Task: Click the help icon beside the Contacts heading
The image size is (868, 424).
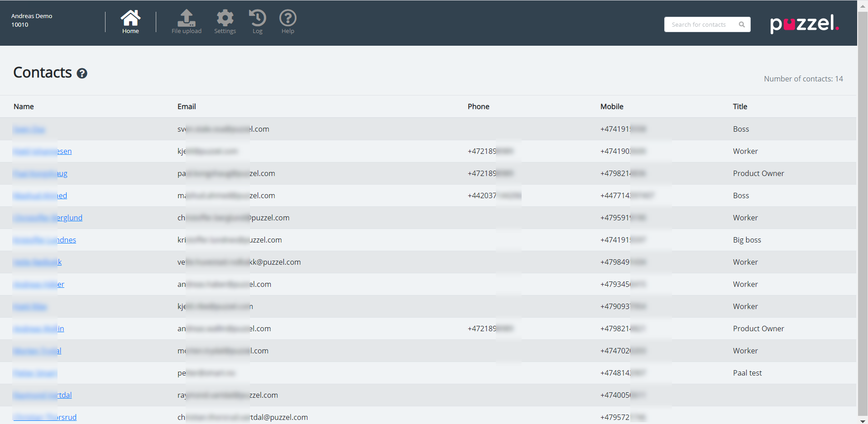Action: pos(82,73)
